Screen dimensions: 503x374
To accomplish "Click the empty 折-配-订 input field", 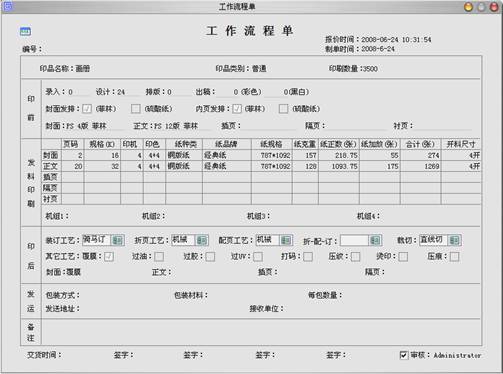I will point(354,240).
